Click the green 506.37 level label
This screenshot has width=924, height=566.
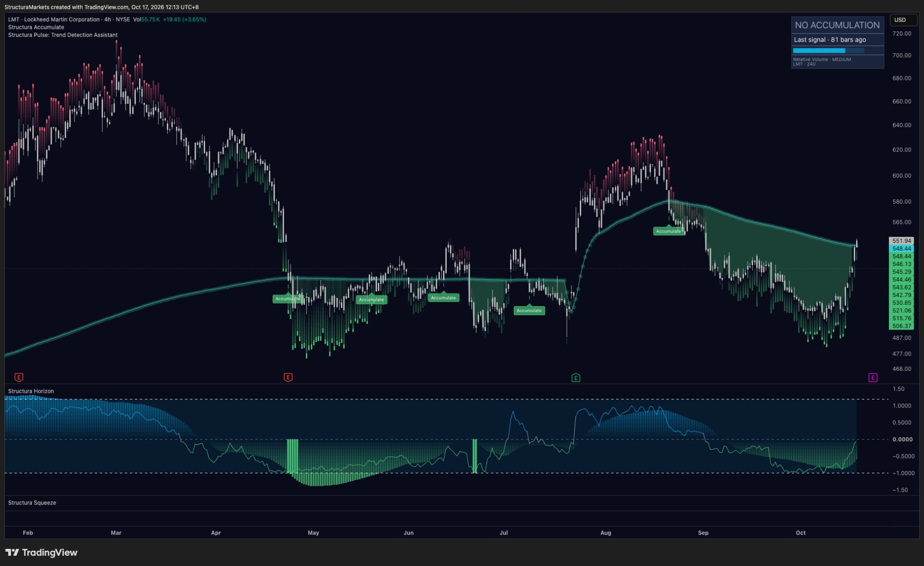(901, 326)
